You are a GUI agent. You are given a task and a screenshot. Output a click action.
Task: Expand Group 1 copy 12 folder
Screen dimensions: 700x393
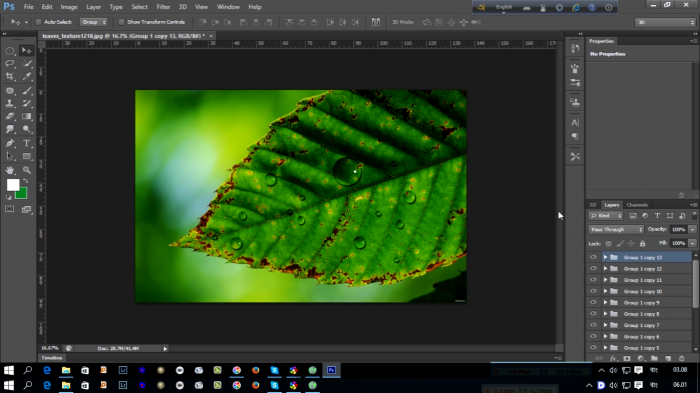click(605, 268)
